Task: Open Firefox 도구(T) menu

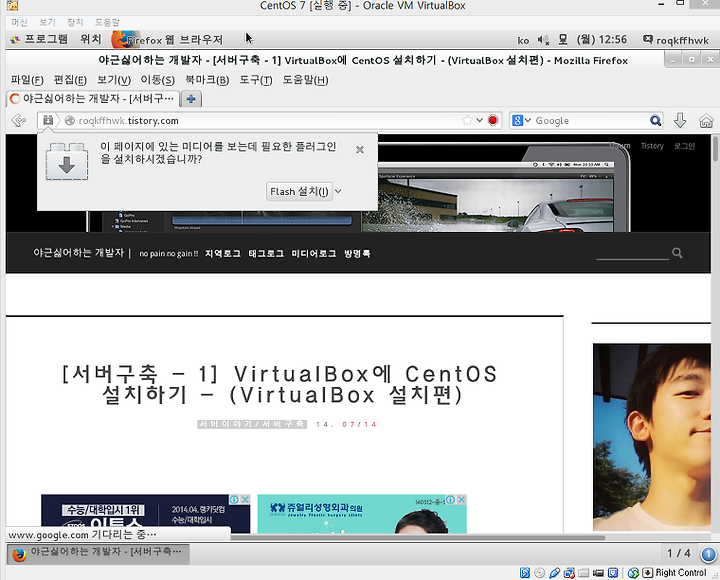Action: [256, 80]
